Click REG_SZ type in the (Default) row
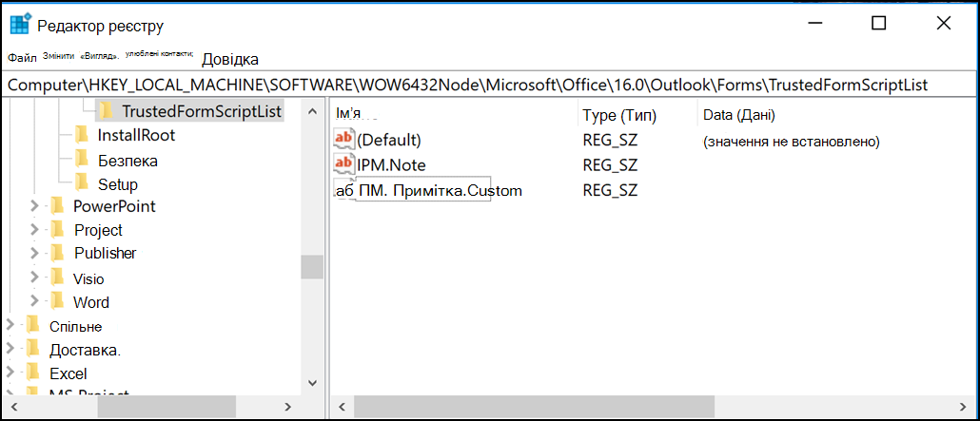 tap(609, 140)
